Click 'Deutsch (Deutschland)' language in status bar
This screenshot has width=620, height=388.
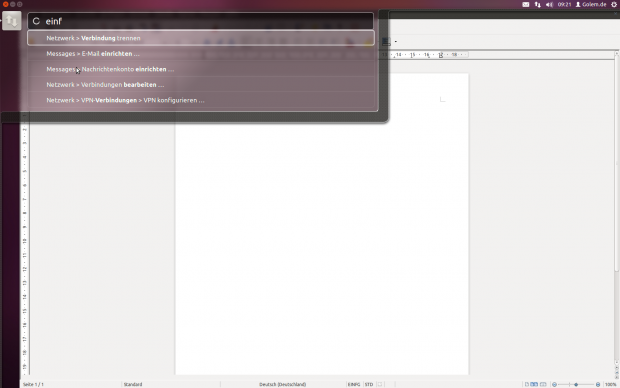pyautogui.click(x=282, y=384)
